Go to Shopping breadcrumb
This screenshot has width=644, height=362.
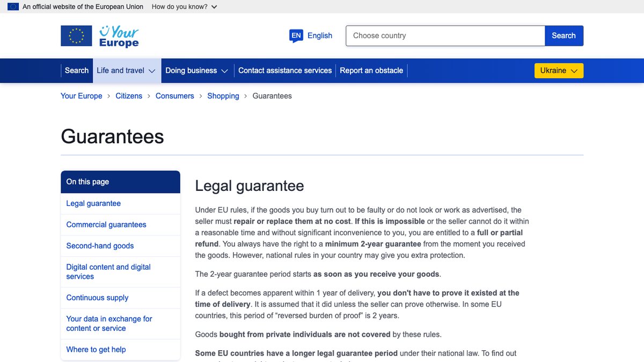(223, 96)
